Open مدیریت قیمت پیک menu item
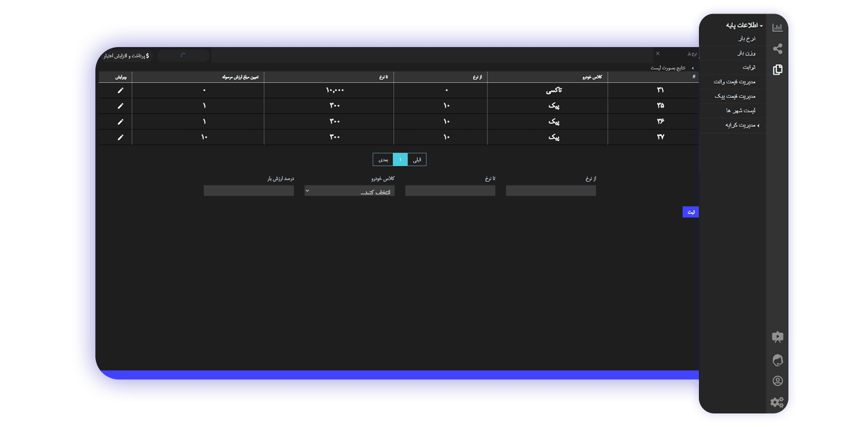Image resolution: width=868 pixels, height=427 pixels. (x=735, y=96)
